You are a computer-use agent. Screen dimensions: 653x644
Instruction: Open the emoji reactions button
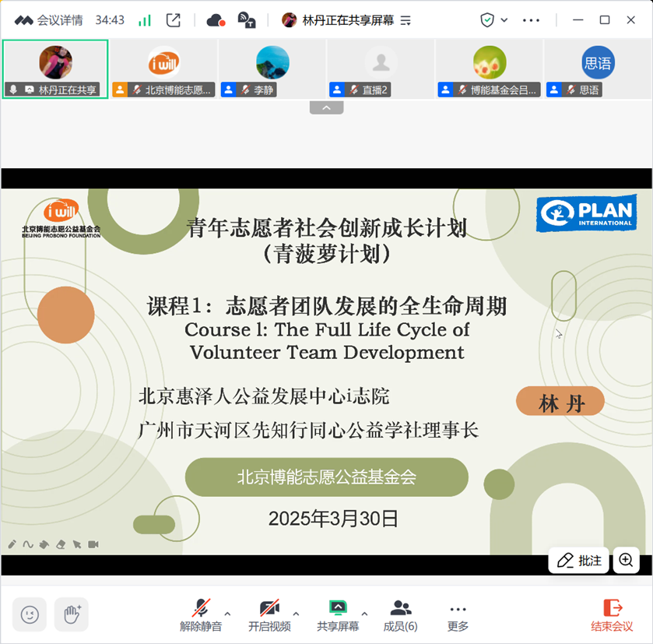tap(30, 614)
